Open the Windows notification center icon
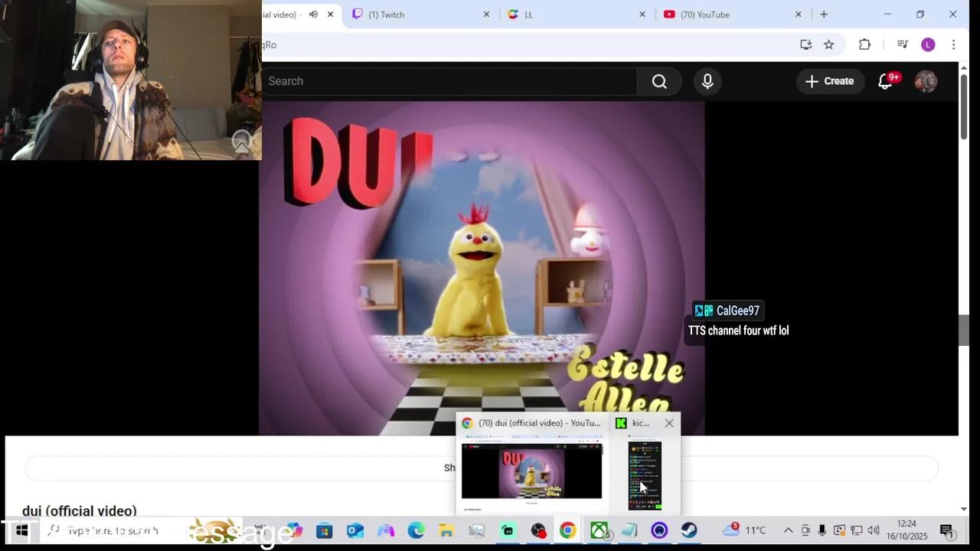 click(946, 530)
